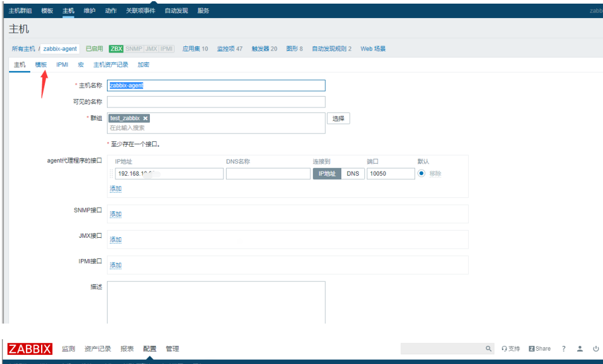Screen dimensions: 603x364
Task: Switch to the 主机 form tab
Action: [x=19, y=65]
